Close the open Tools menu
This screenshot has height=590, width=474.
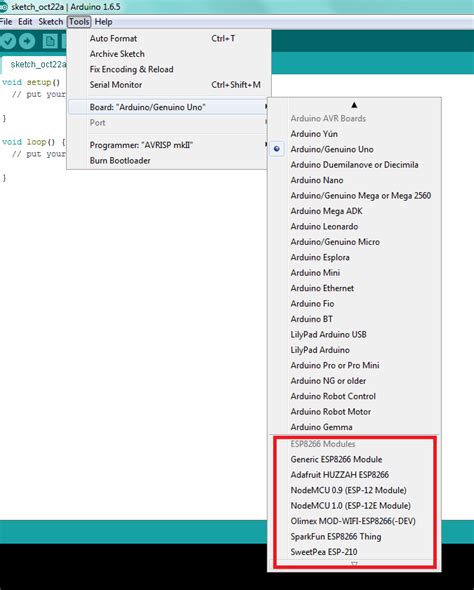tap(79, 22)
